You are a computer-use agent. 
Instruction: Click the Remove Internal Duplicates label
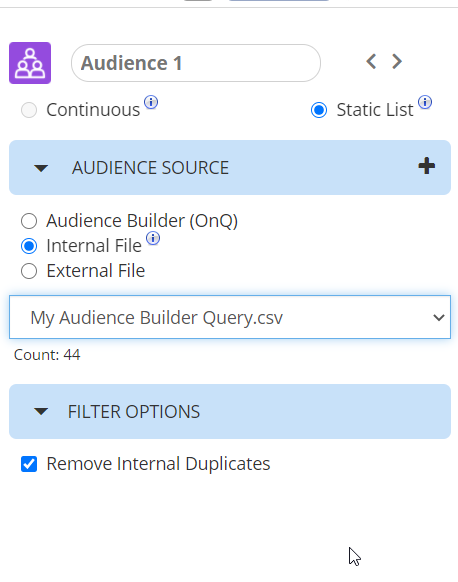158,464
